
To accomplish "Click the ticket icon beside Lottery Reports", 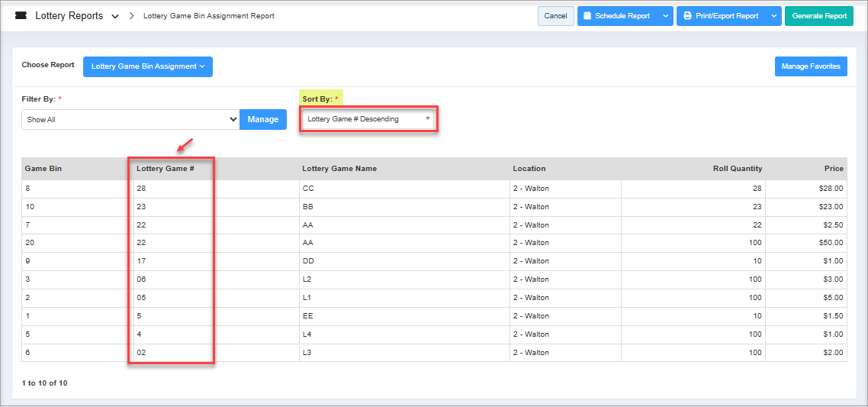I will tap(21, 16).
